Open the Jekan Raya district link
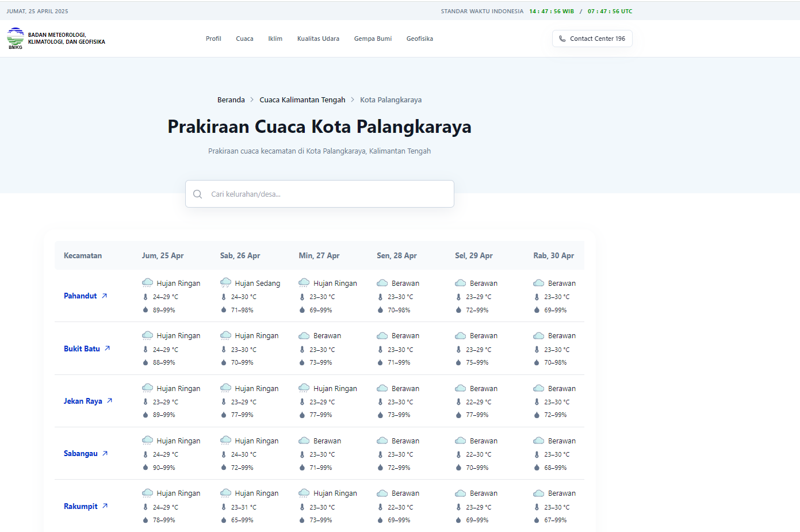The image size is (800, 532). click(x=83, y=401)
